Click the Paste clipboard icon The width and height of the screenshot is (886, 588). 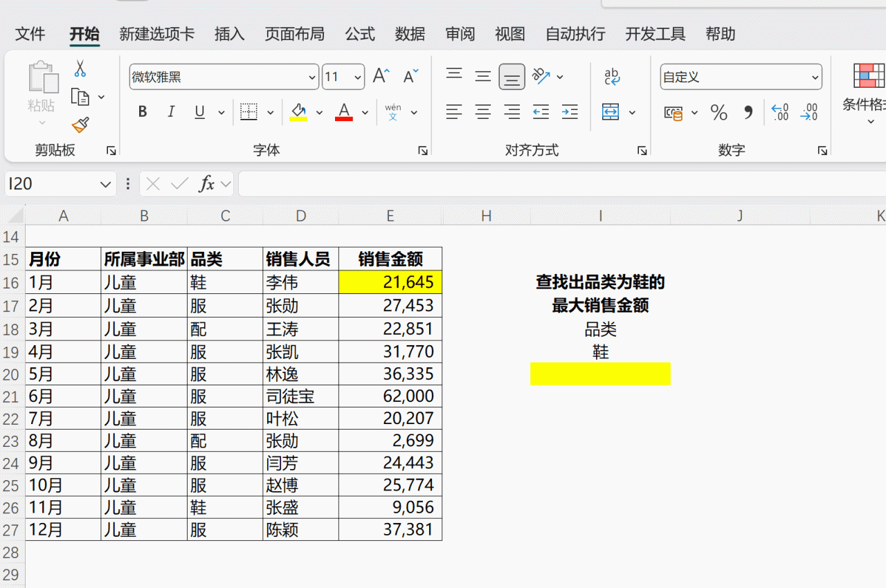[42, 77]
